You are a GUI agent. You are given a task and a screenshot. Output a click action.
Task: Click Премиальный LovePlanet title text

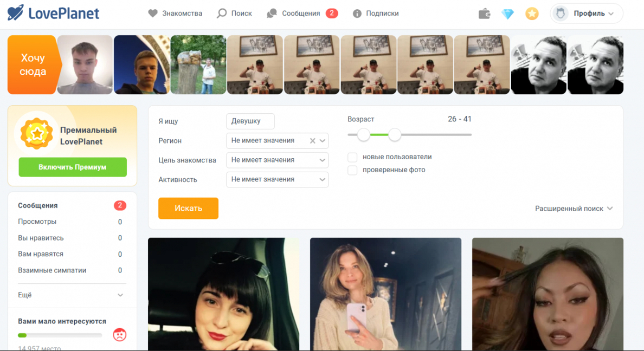pos(88,136)
